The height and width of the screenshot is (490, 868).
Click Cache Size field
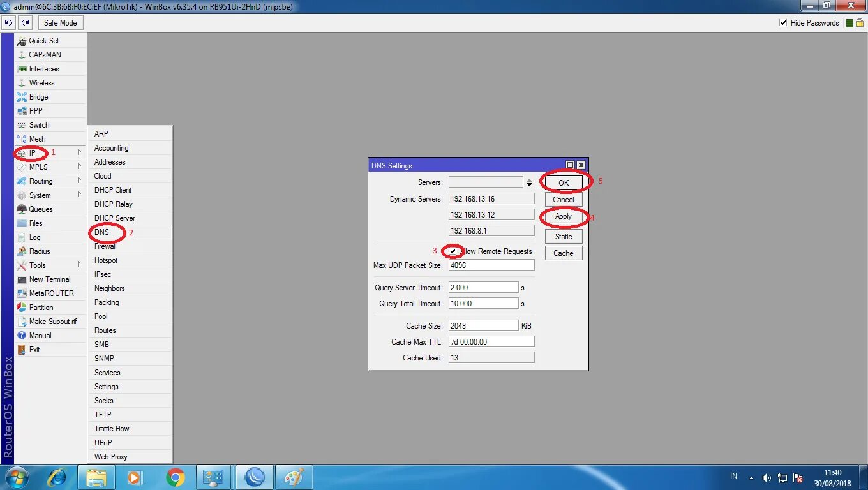pyautogui.click(x=484, y=325)
